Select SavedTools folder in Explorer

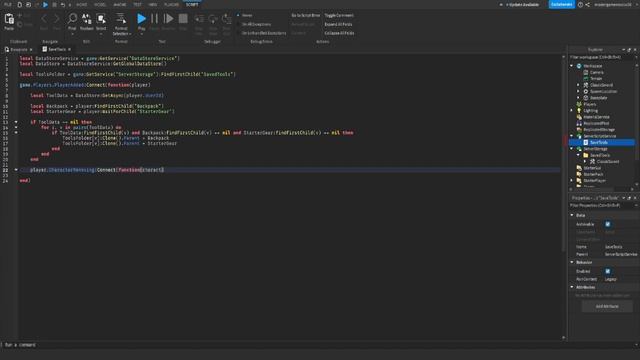(x=600, y=155)
